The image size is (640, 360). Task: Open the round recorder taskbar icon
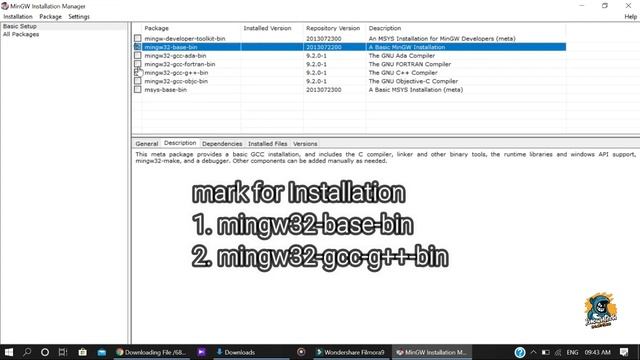point(301,352)
